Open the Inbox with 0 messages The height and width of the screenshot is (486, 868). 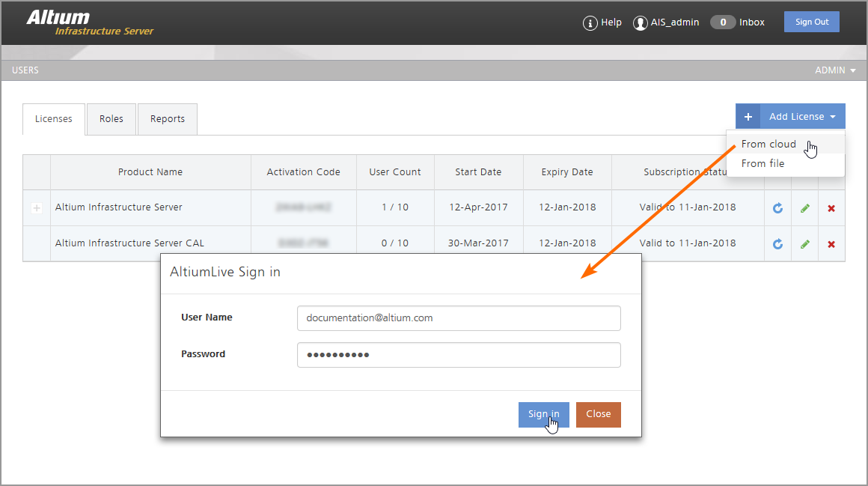(x=737, y=22)
